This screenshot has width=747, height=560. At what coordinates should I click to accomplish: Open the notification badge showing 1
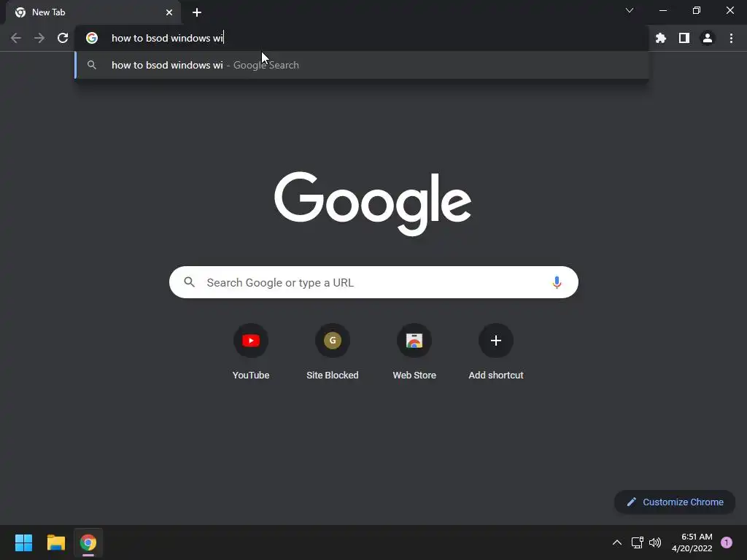[727, 542]
